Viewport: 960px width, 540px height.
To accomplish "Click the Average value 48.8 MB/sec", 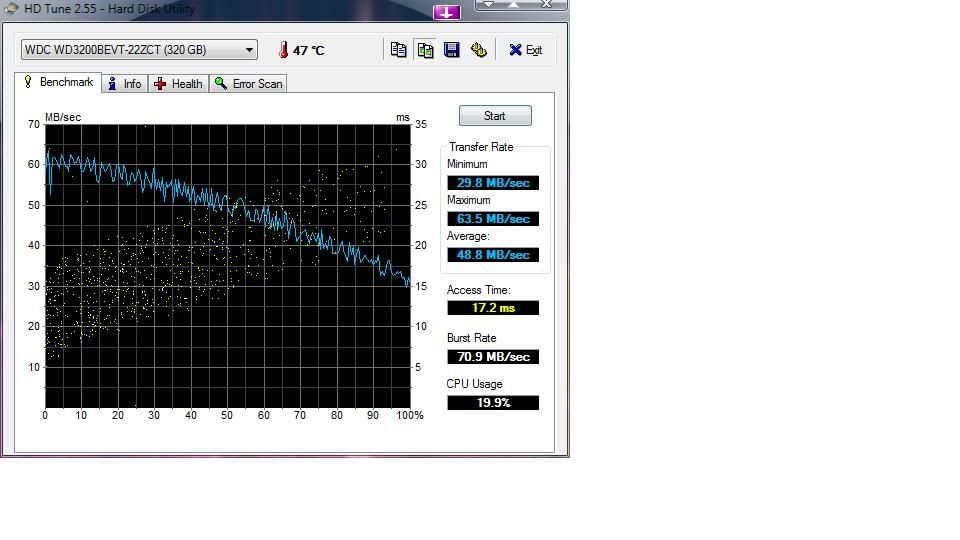I will tap(493, 255).
